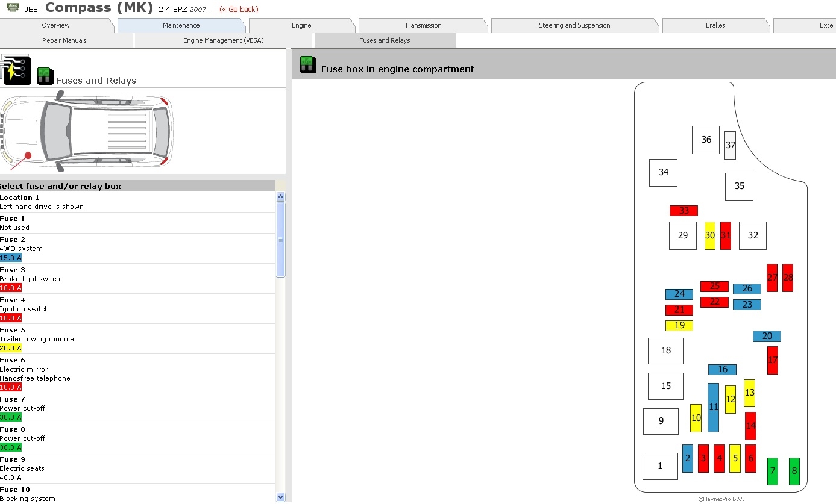Click relay box 36 in the diagram

(x=706, y=140)
